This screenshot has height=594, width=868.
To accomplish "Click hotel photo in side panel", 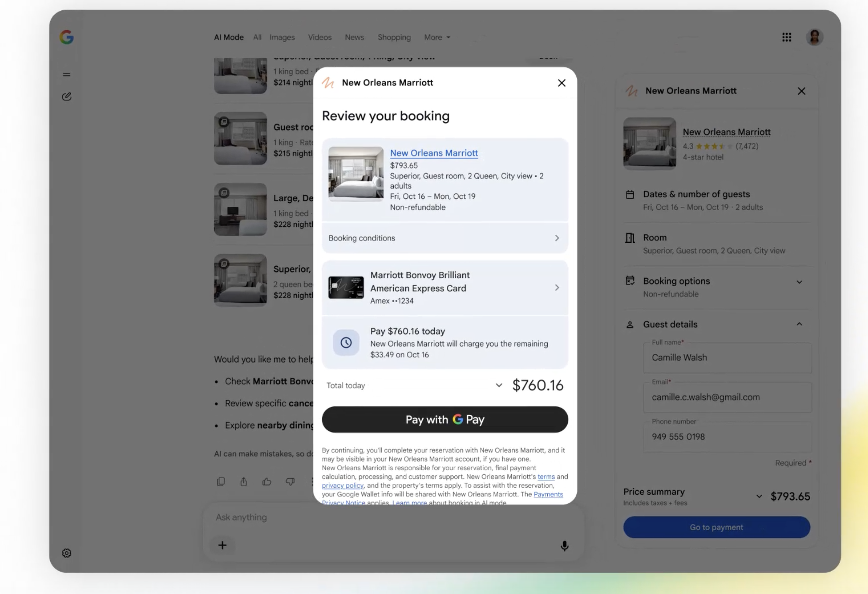I will point(649,144).
